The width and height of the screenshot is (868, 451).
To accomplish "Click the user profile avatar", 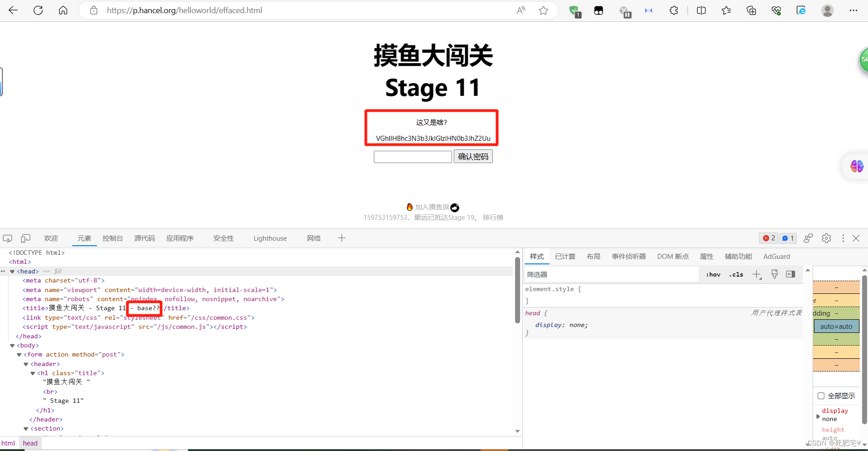I will point(828,10).
